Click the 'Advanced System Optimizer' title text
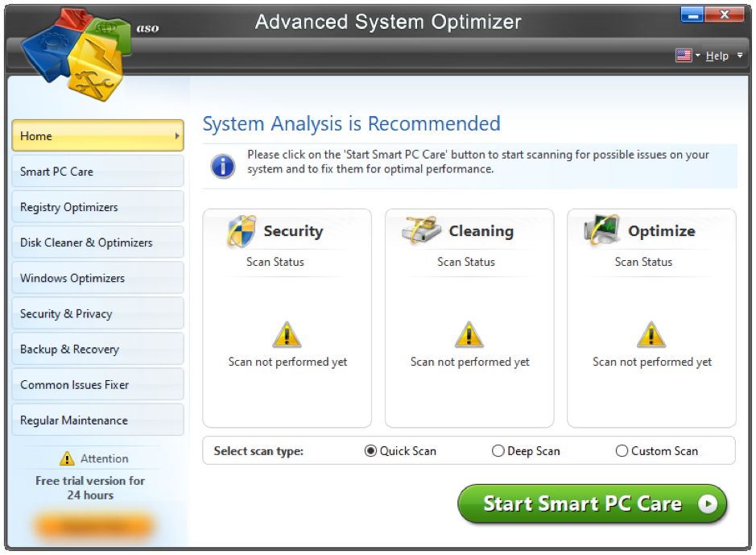Viewport: 756px width, 555px height. tap(388, 23)
